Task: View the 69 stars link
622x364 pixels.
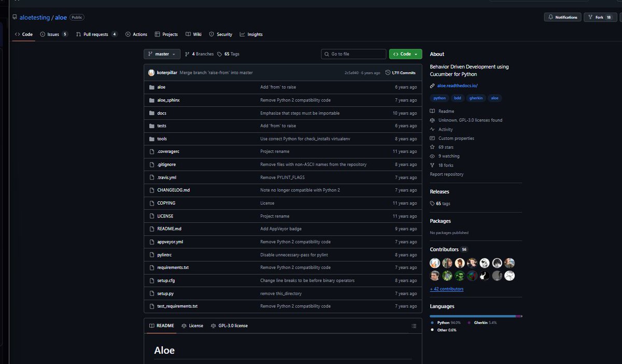Action: [442, 147]
